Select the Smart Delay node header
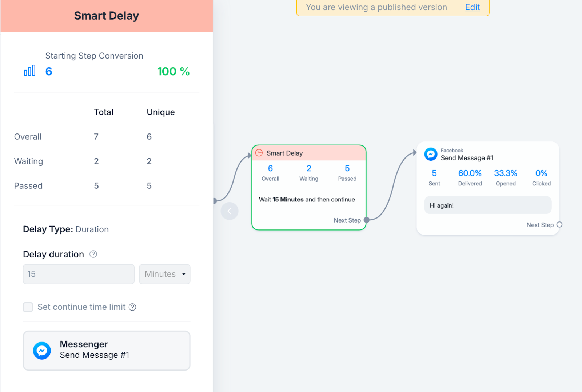This screenshot has width=582, height=392. pos(309,153)
